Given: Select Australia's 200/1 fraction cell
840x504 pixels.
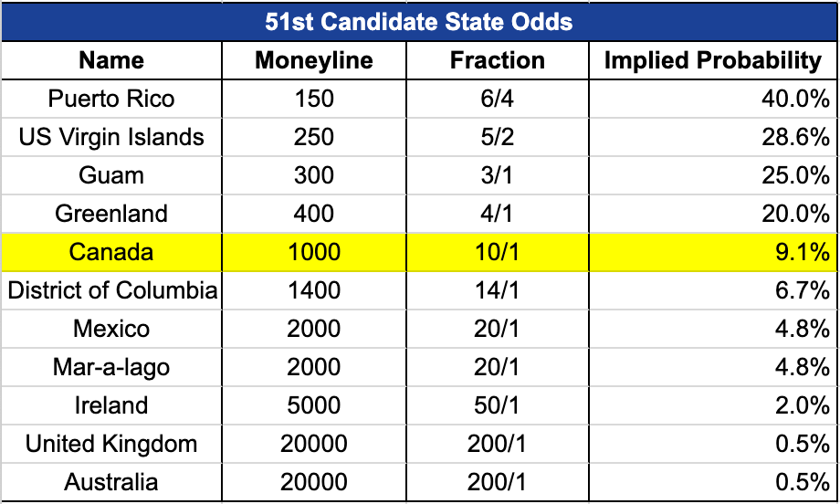Looking at the screenshot, I should (497, 482).
